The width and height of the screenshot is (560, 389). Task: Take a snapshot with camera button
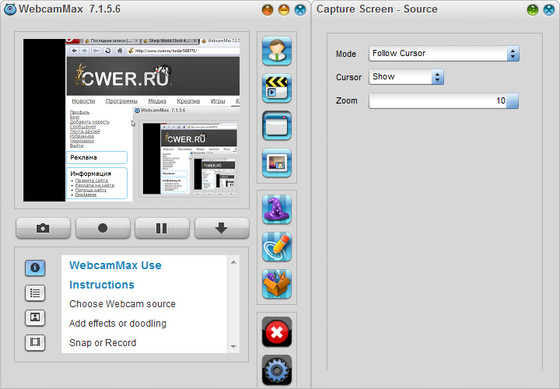tap(43, 228)
